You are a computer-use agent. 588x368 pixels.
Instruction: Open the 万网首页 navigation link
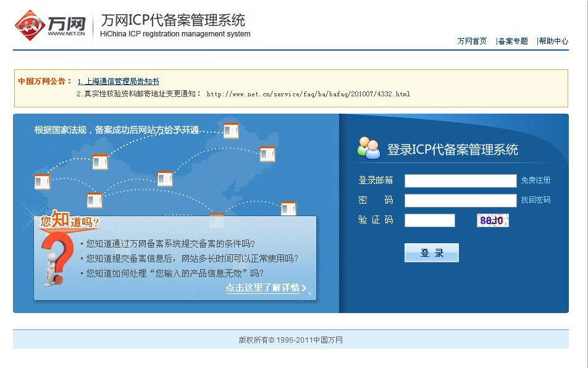[472, 41]
